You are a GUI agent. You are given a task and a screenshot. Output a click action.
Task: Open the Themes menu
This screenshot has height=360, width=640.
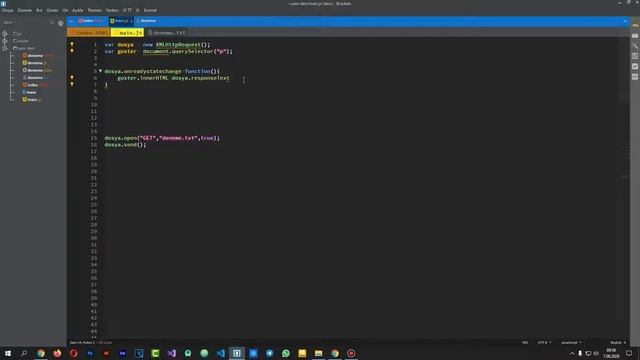coord(94,10)
